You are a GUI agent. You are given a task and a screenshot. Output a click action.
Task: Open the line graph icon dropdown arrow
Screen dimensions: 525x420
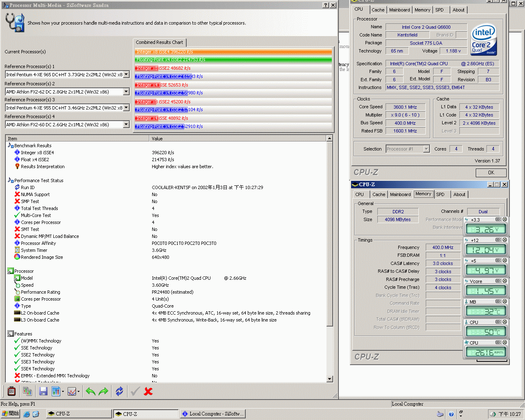(78, 392)
